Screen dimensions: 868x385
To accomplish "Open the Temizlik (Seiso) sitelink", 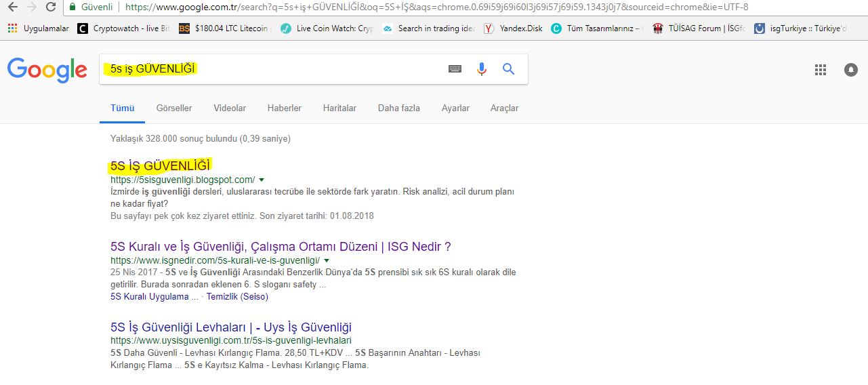I will [237, 297].
